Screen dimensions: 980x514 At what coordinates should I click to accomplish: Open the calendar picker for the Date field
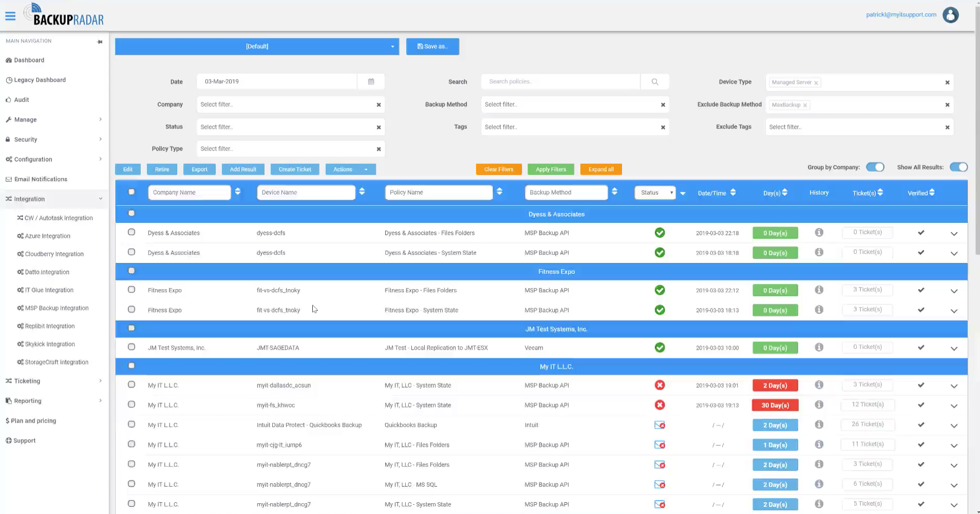371,81
